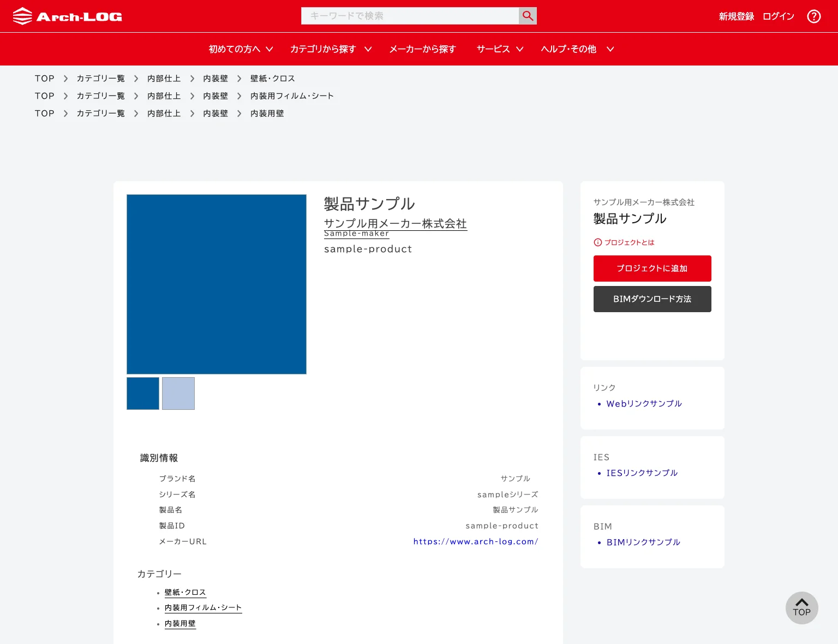
Task: Open the サンプル用メーカー株式会社 maker link
Action: [x=396, y=224]
